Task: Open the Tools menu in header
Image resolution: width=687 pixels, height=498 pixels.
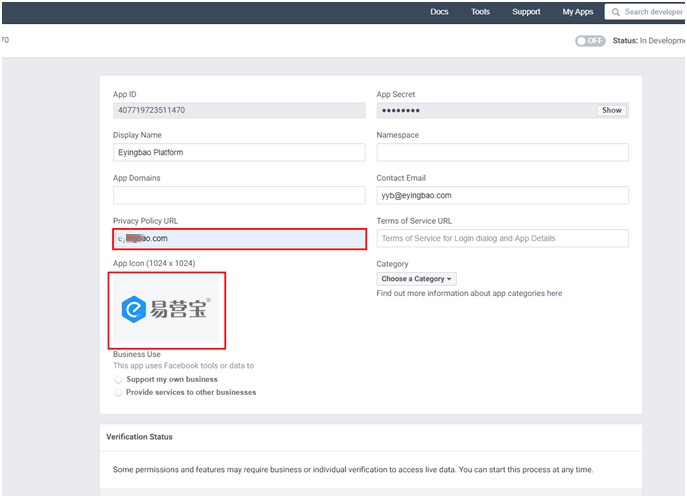Action: [480, 12]
